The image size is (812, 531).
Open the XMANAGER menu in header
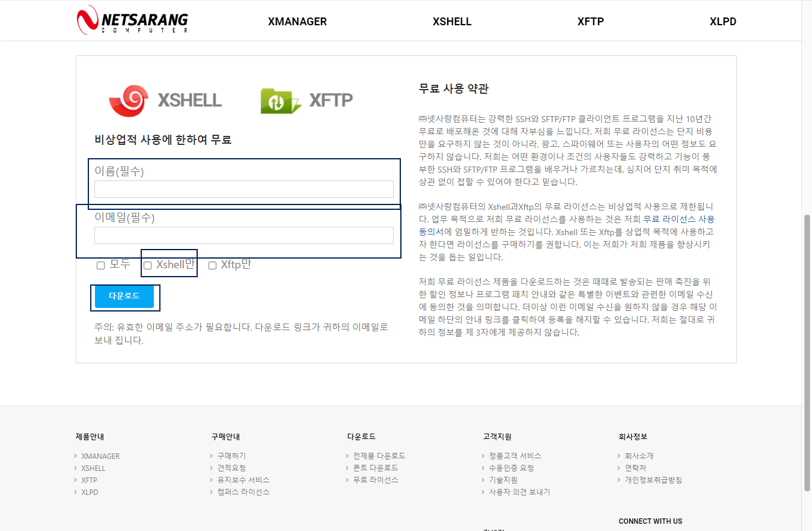click(x=297, y=22)
